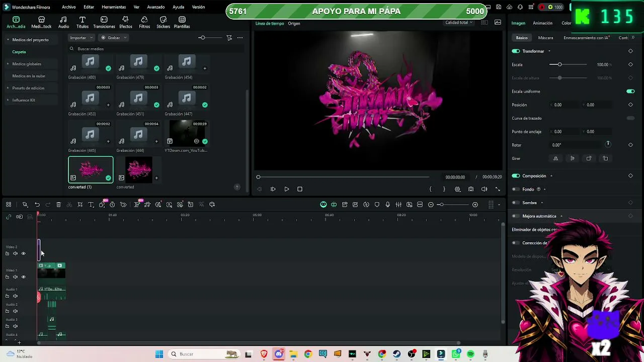The image size is (644, 362).
Task: Open the Importar dropdown
Action: pyautogui.click(x=82, y=38)
